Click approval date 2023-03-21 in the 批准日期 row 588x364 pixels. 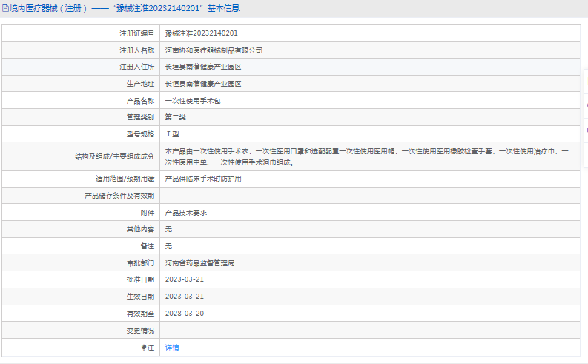[185, 279]
